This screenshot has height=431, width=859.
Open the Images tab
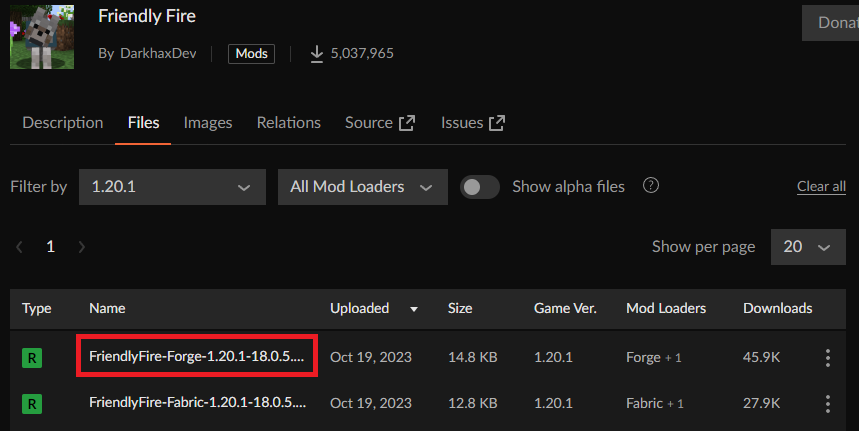[208, 123]
